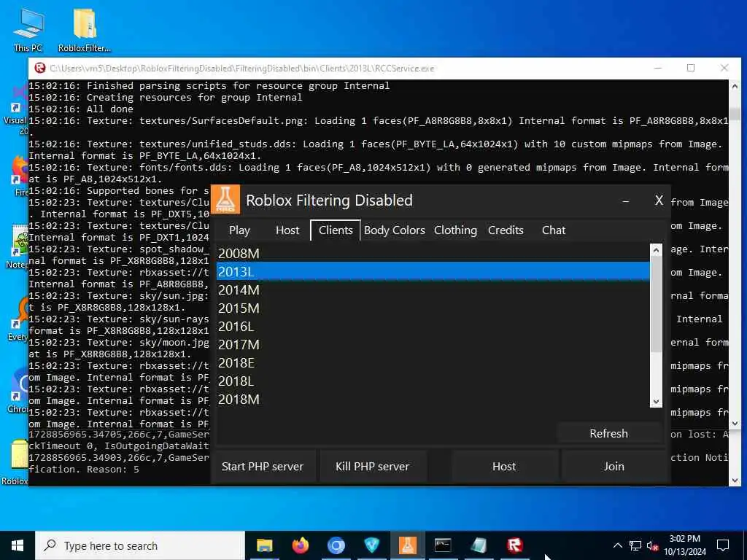
Task: Open the Clothing tab
Action: 455,230
